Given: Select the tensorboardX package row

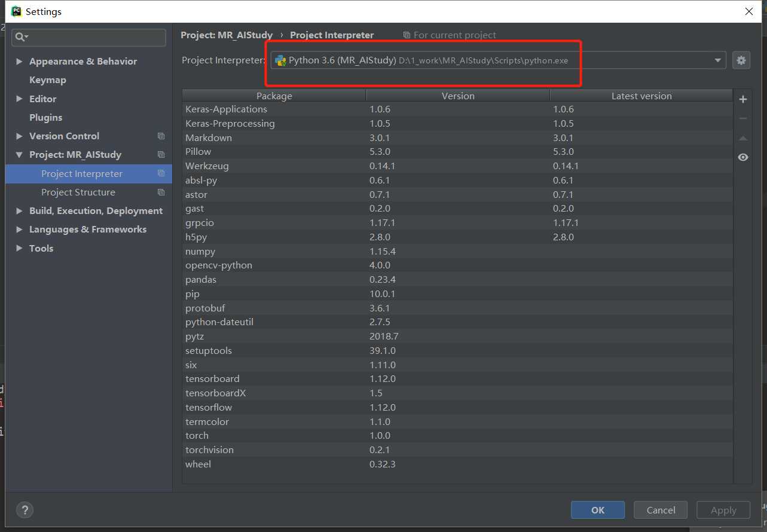Looking at the screenshot, I should 457,393.
